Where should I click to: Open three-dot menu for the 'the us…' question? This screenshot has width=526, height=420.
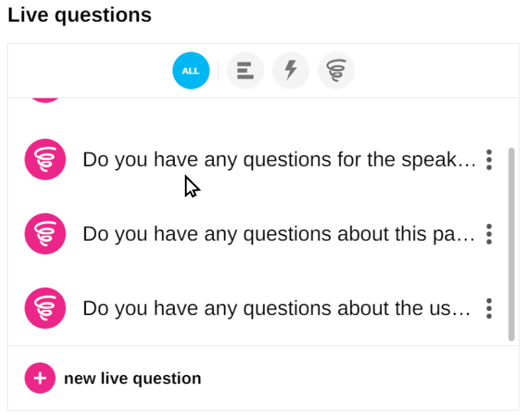[489, 308]
